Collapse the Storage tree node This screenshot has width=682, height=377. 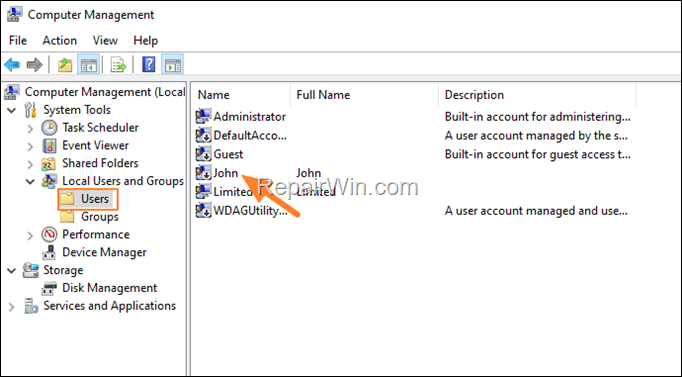tap(12, 271)
